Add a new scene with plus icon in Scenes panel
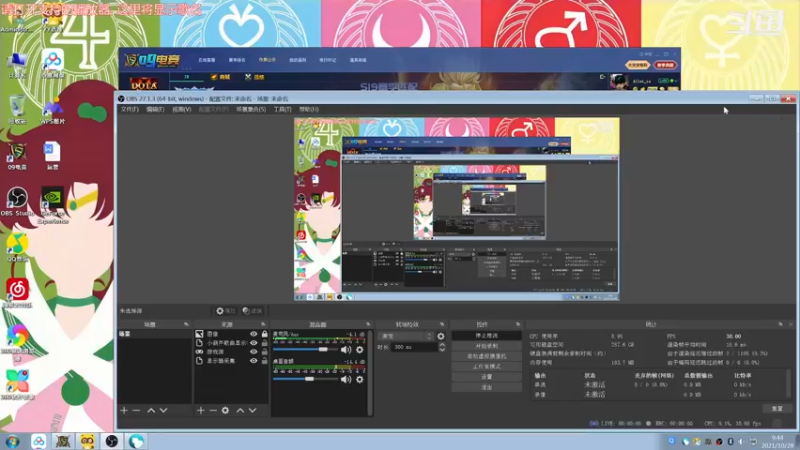Viewport: 800px width, 450px height. tap(124, 410)
